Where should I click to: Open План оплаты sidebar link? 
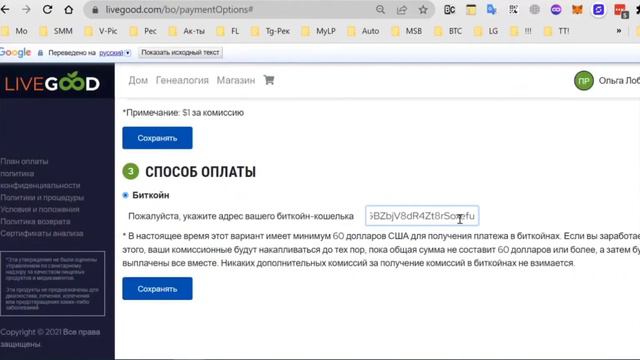pyautogui.click(x=24, y=161)
